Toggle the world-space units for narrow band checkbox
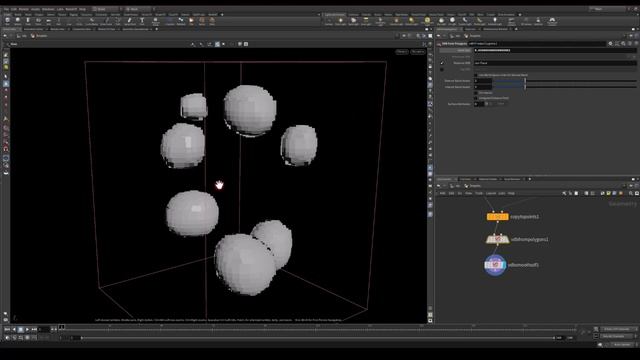 (x=476, y=75)
